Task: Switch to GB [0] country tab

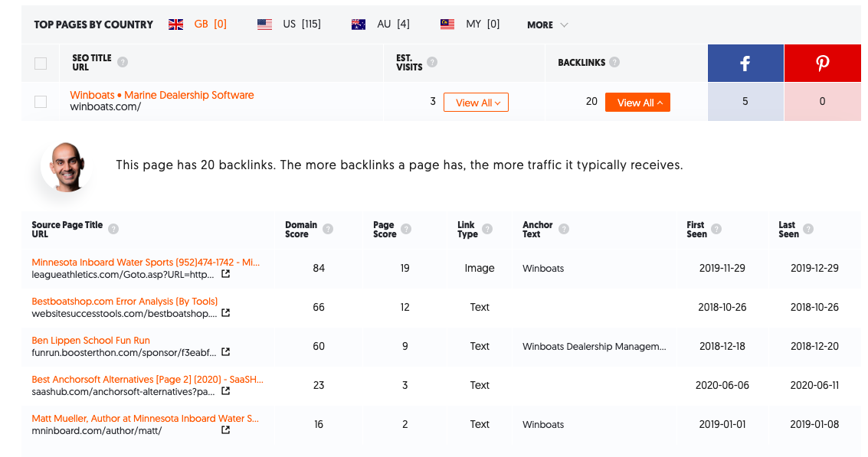Action: 211,24
